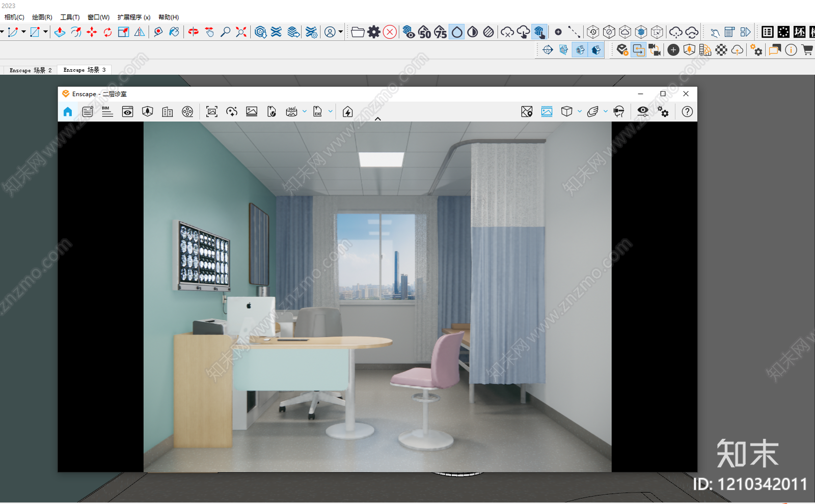Collapse the Enscape toolbar with chevron
This screenshot has width=815, height=504.
point(377,119)
